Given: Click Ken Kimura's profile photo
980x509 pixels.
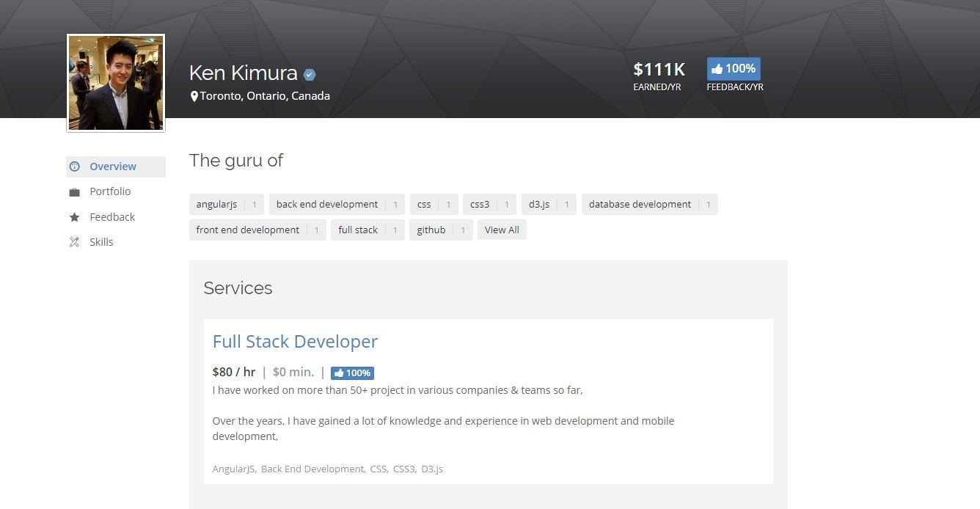Looking at the screenshot, I should click(x=116, y=84).
